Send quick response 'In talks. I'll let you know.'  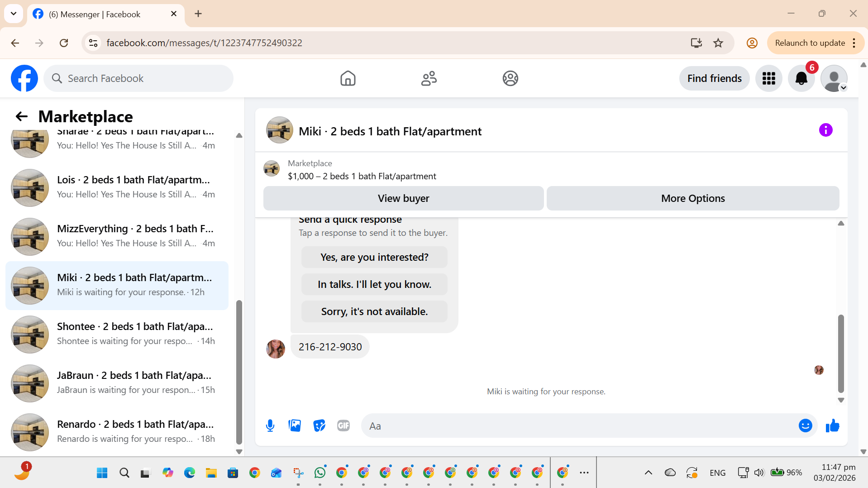pyautogui.click(x=374, y=284)
